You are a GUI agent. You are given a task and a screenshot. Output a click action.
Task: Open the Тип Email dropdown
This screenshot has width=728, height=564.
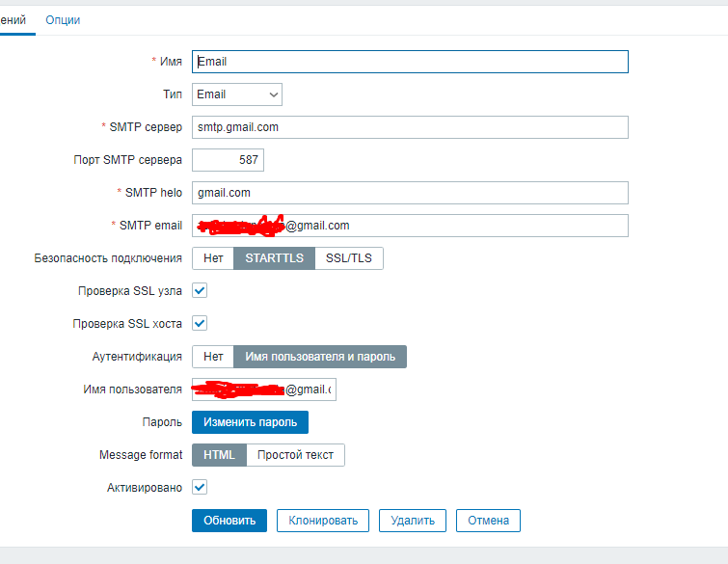tap(237, 94)
